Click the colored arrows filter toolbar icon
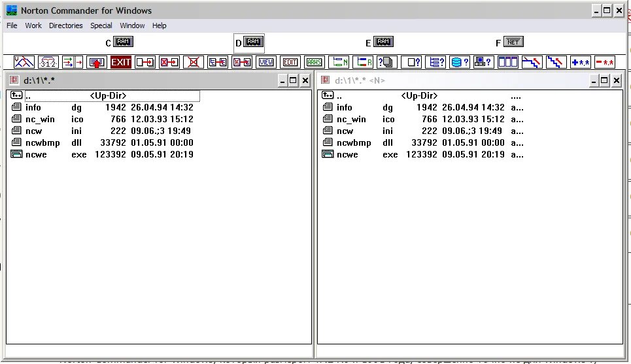The image size is (631, 364). point(73,62)
